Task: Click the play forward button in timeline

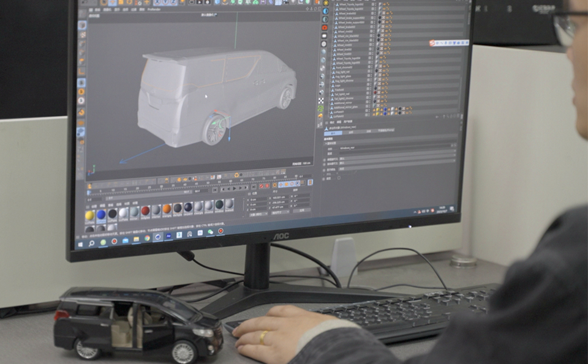Action: click(x=235, y=190)
